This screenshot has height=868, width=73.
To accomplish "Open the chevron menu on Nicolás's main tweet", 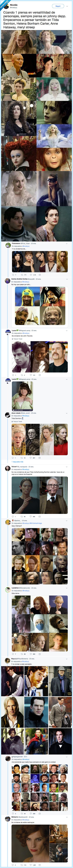I will coord(67,6).
